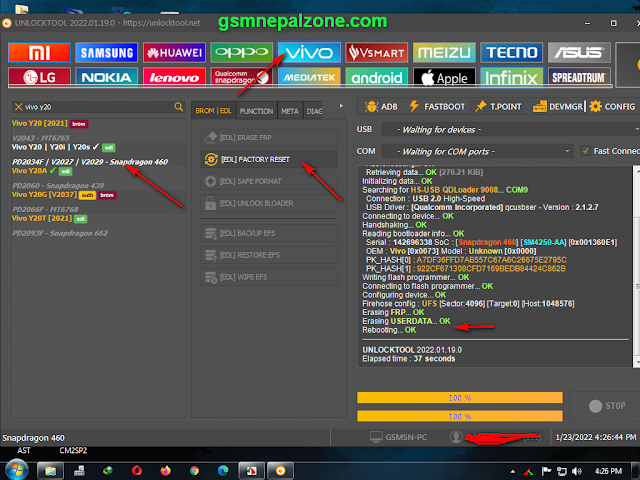Open Opera from the taskbar

coord(137,471)
